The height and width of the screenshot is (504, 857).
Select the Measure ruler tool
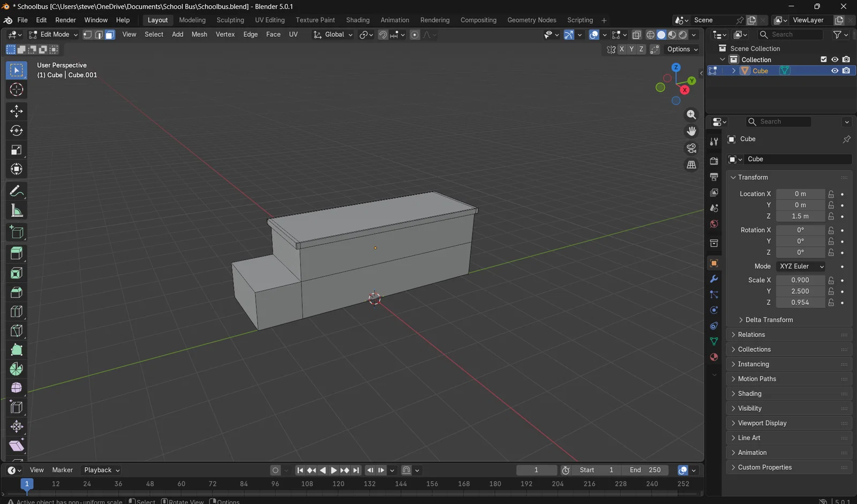tap(17, 211)
